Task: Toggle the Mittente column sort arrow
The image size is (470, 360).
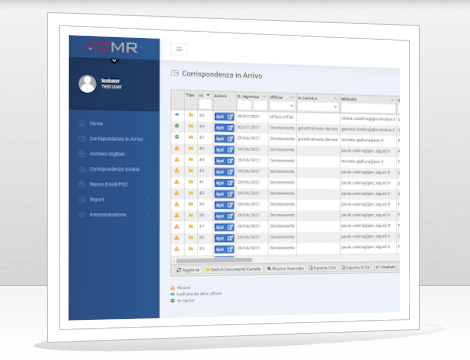Action: (392, 100)
